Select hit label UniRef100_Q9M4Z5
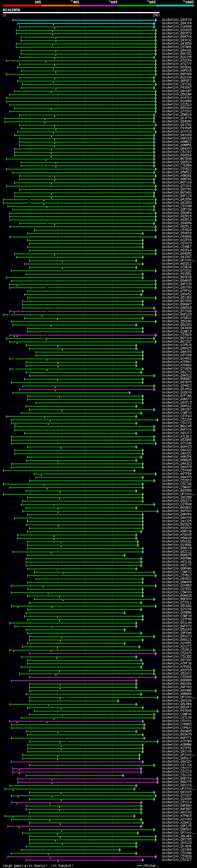This screenshot has height=868, width=197. 177,349
